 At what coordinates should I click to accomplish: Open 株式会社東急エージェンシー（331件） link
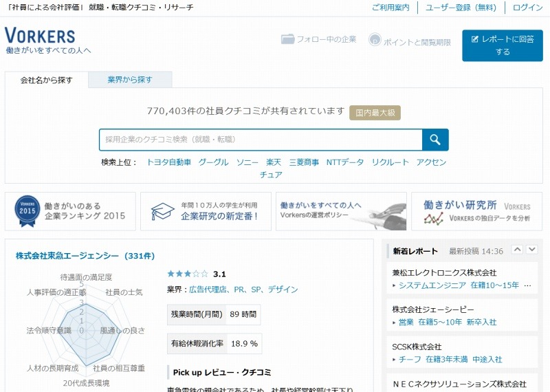pyautogui.click(x=85, y=256)
